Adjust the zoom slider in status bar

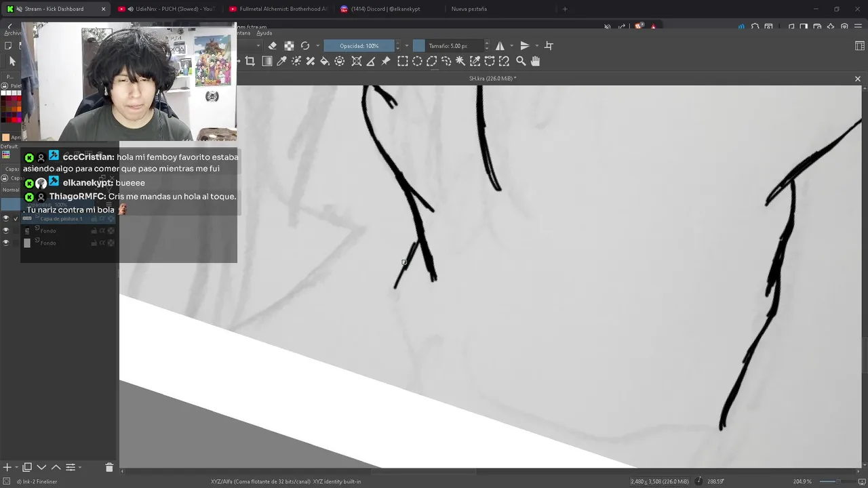[x=837, y=481]
